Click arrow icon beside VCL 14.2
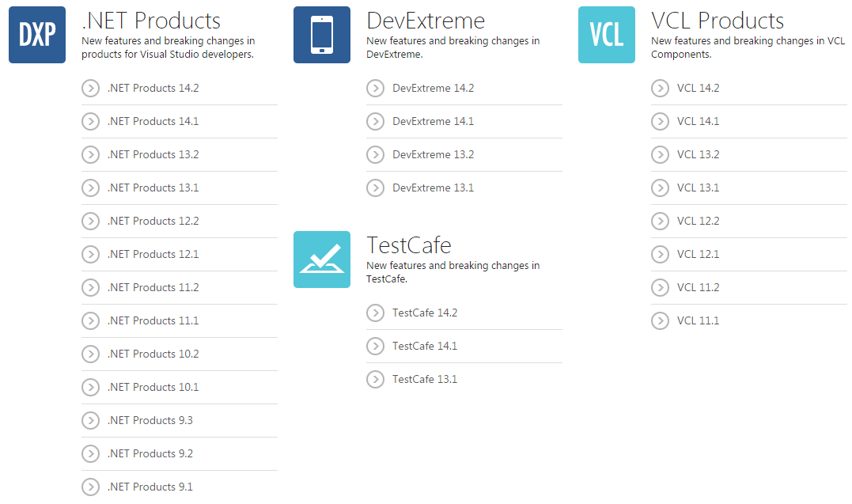The width and height of the screenshot is (852, 504). [660, 88]
